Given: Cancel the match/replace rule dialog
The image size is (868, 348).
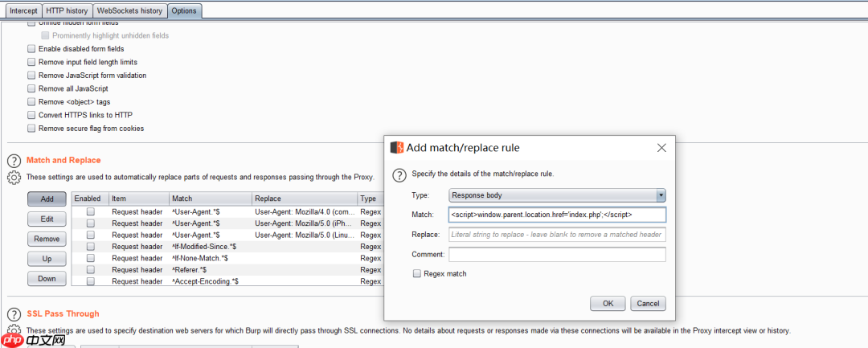Looking at the screenshot, I should pyautogui.click(x=647, y=304).
